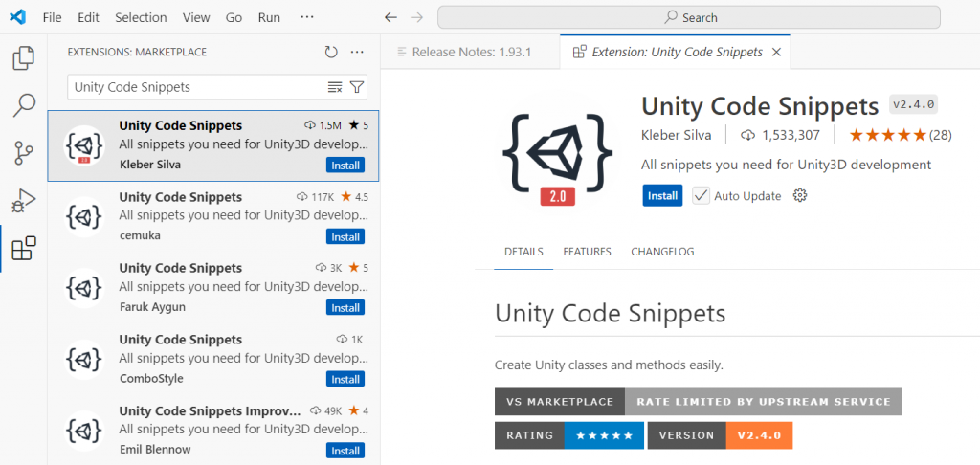Open the Explorer view in activity bar
980x465 pixels.
pyautogui.click(x=24, y=58)
